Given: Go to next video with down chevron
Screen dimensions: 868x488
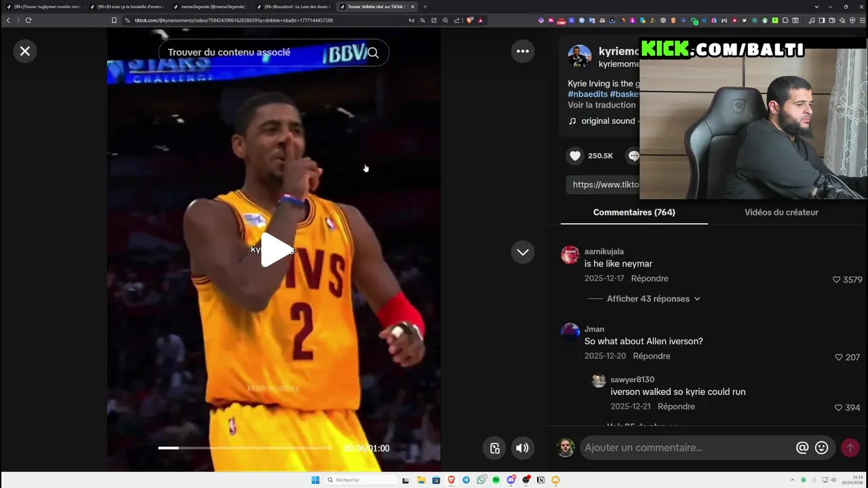Looking at the screenshot, I should (522, 252).
